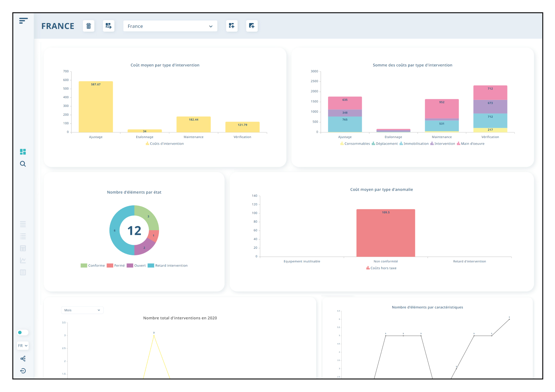Screen dimensions: 555x392
Task: Click the Maintenance 182.44 bar
Action: tap(193, 124)
